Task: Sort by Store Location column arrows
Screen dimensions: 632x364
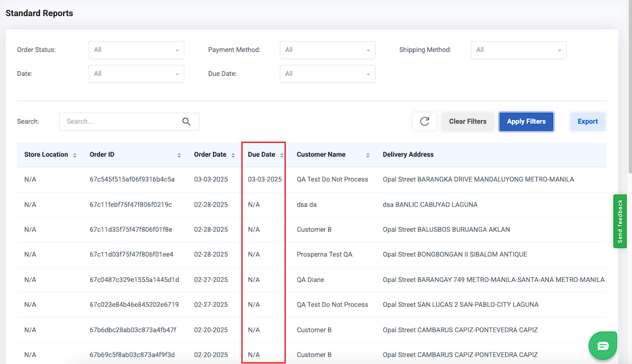Action: [75, 155]
